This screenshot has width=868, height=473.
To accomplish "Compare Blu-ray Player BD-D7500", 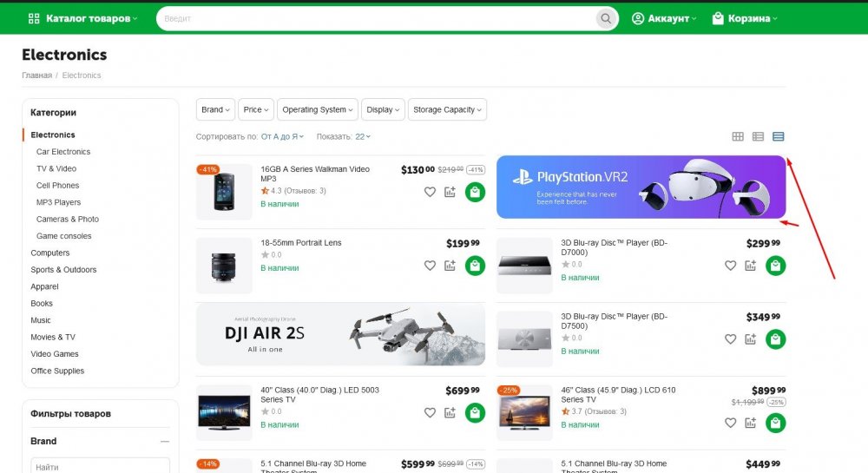I will point(751,339).
